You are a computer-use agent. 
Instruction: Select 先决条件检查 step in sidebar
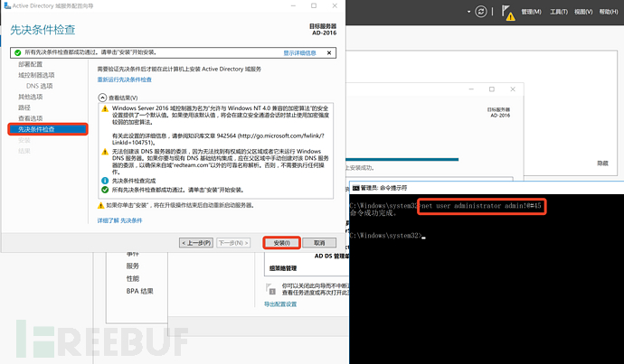coord(48,129)
